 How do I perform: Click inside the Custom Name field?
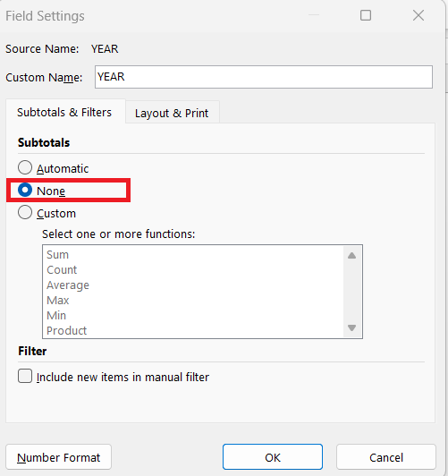264,77
